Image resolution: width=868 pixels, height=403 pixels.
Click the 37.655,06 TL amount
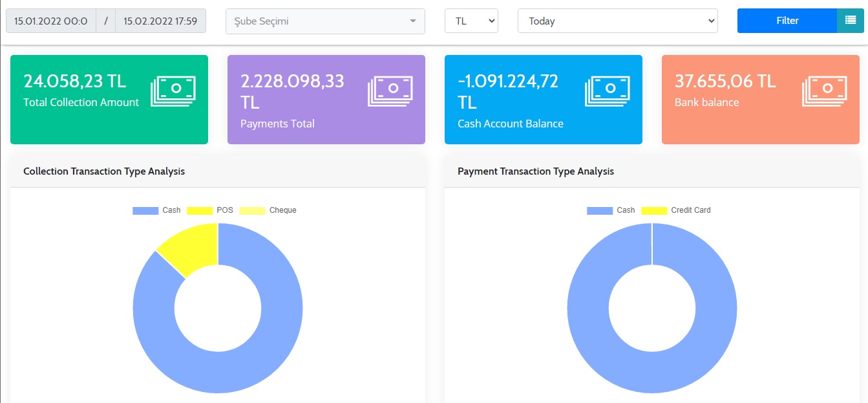point(725,81)
